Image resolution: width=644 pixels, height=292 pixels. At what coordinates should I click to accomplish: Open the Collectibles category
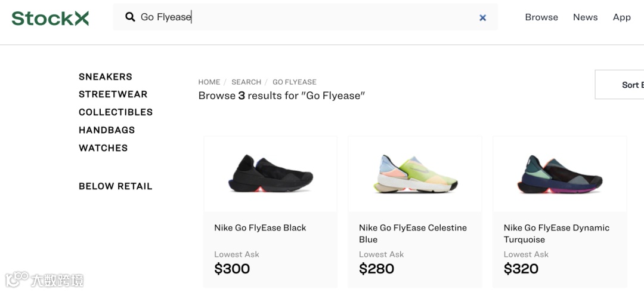pyautogui.click(x=116, y=112)
